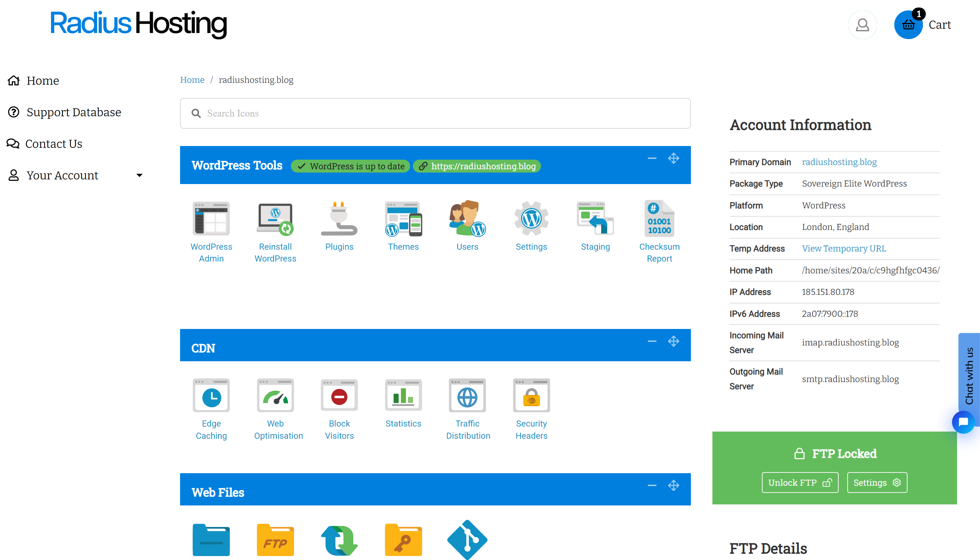The width and height of the screenshot is (980, 560).
Task: Click Sovereign Elite WordPress package text
Action: tap(854, 183)
